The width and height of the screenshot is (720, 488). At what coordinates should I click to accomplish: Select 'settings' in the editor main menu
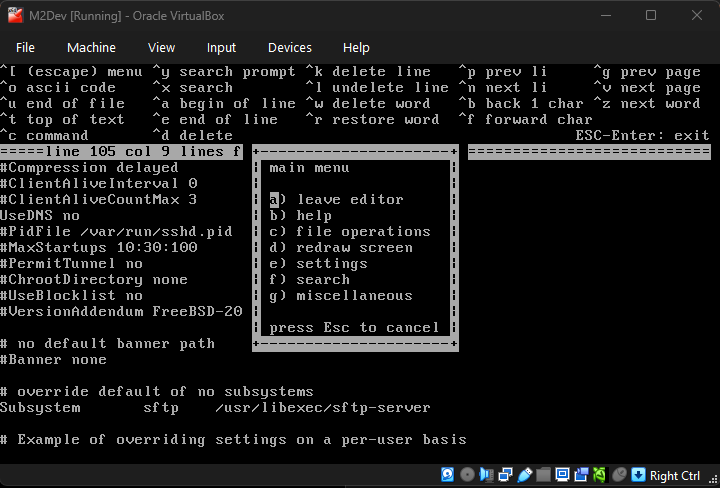click(x=318, y=264)
